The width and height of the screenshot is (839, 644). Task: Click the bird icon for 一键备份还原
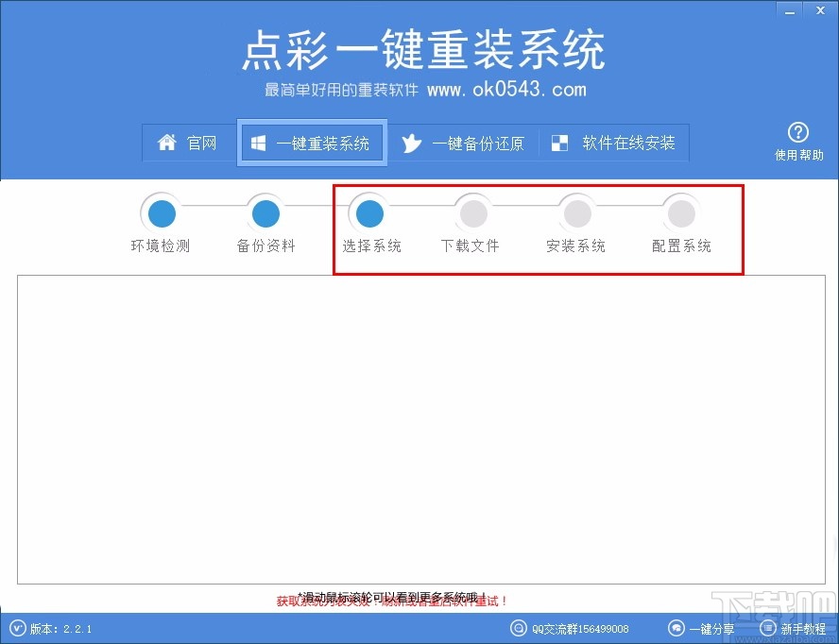pos(412,143)
